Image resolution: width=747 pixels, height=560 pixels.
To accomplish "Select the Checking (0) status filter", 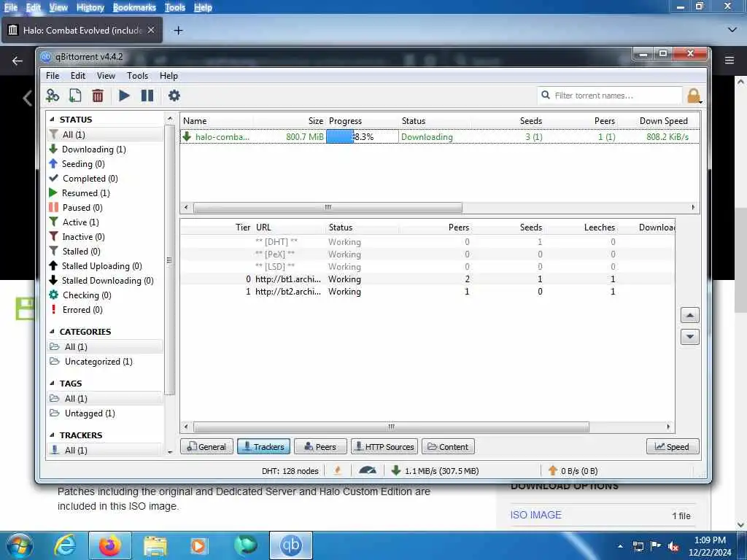I will point(87,295).
